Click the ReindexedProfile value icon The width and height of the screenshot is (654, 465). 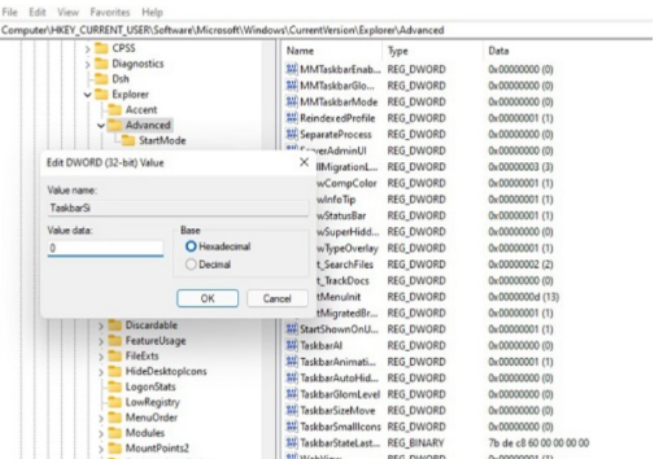[292, 118]
